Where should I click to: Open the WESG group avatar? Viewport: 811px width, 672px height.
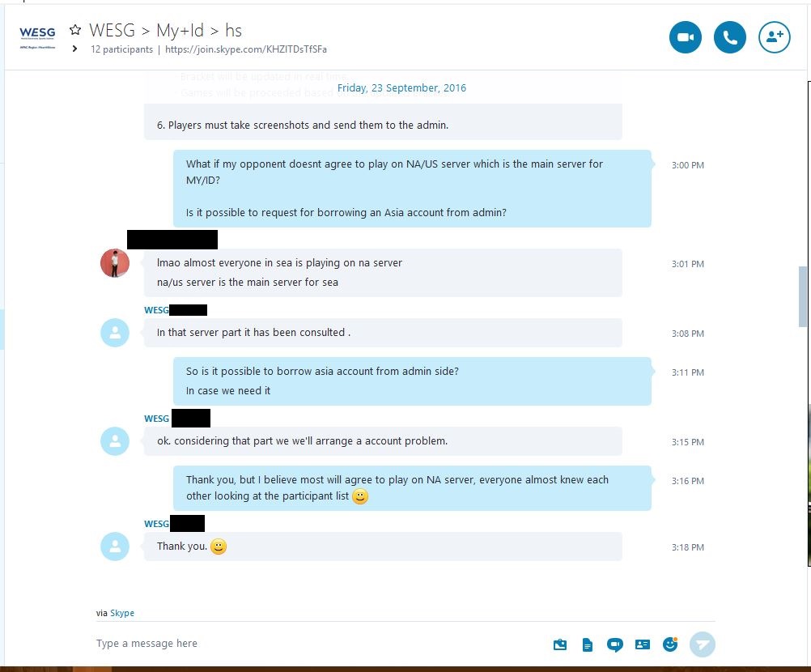pos(37,37)
